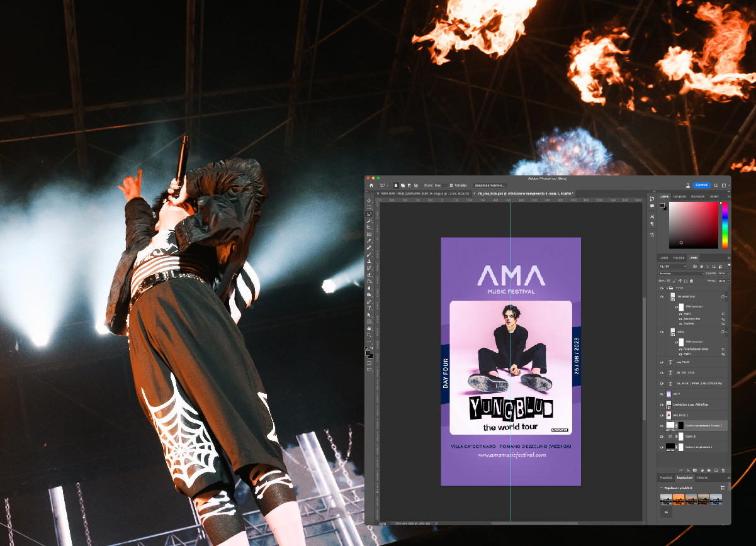Toggle visibility of the Curve 3 layer
Screen dimensions: 756x546
tap(662, 436)
